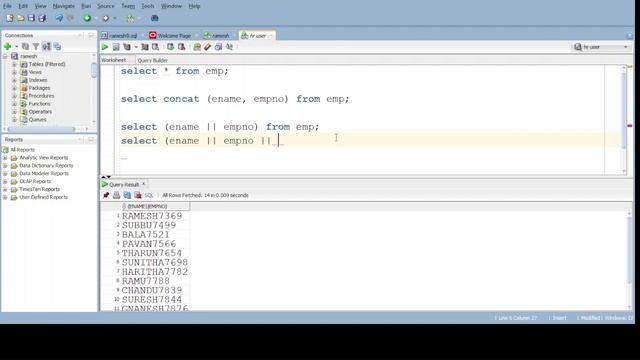
Task: Select OLAP Reports folder
Action: 35,181
